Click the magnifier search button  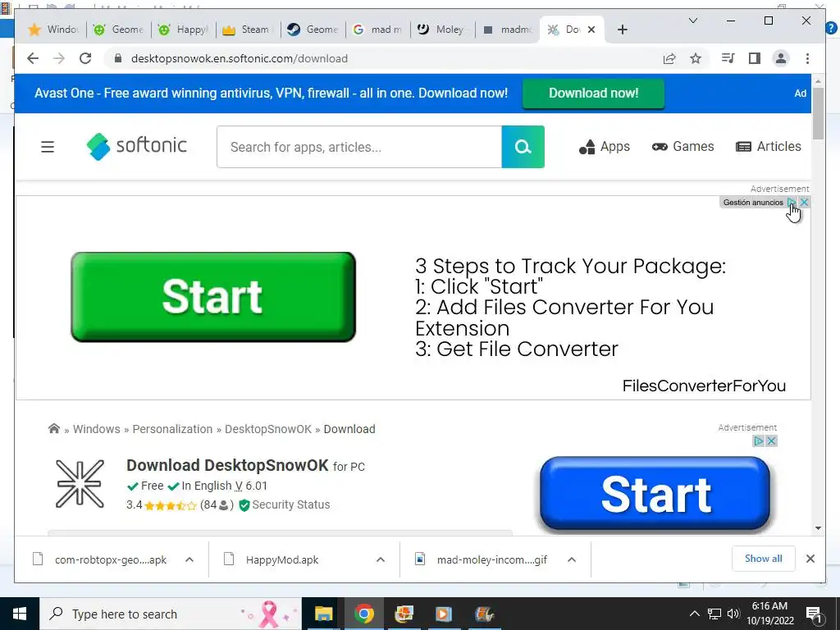pos(523,147)
